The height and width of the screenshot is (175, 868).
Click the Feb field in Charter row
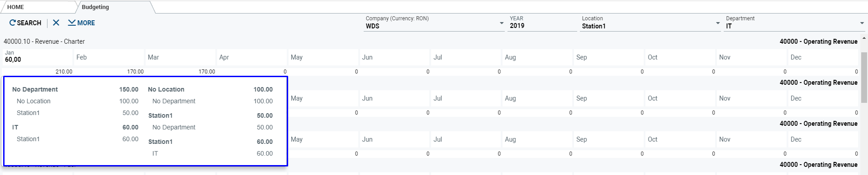coord(109,57)
